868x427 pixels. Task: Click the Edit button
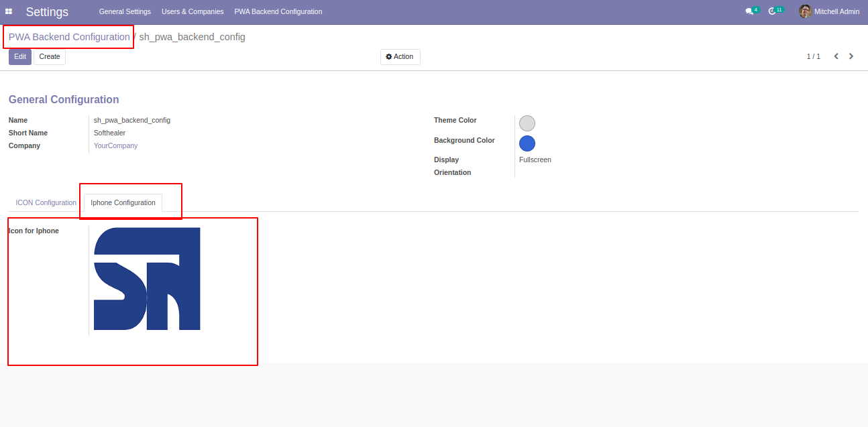(x=20, y=57)
